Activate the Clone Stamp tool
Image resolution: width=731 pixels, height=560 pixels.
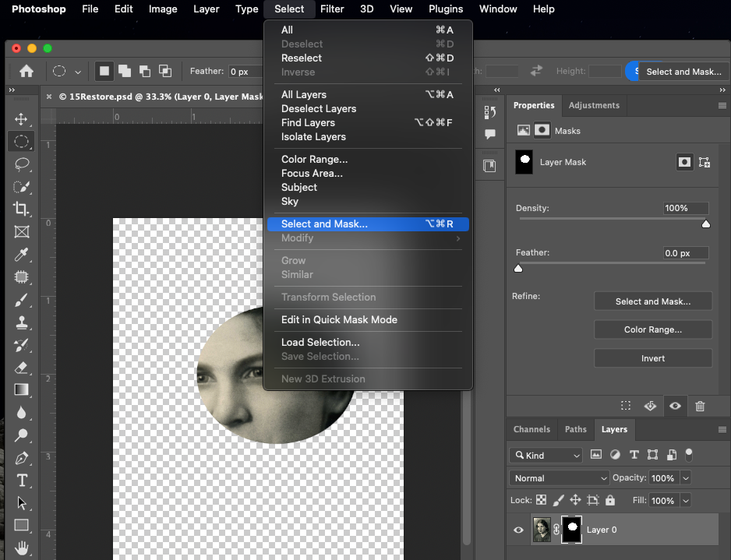point(22,322)
